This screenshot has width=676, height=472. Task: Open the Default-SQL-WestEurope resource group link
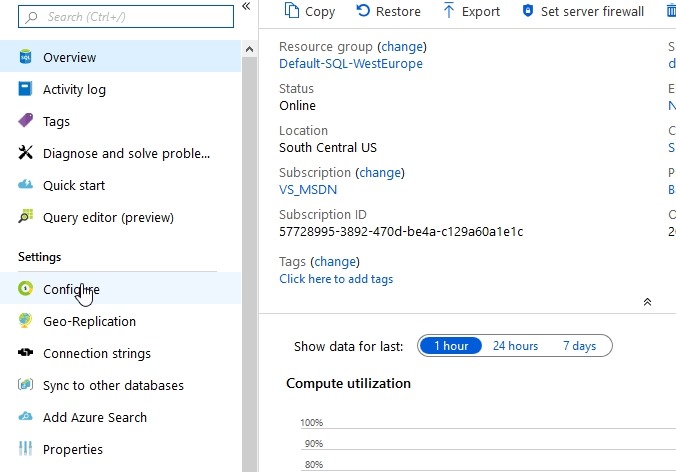click(350, 63)
